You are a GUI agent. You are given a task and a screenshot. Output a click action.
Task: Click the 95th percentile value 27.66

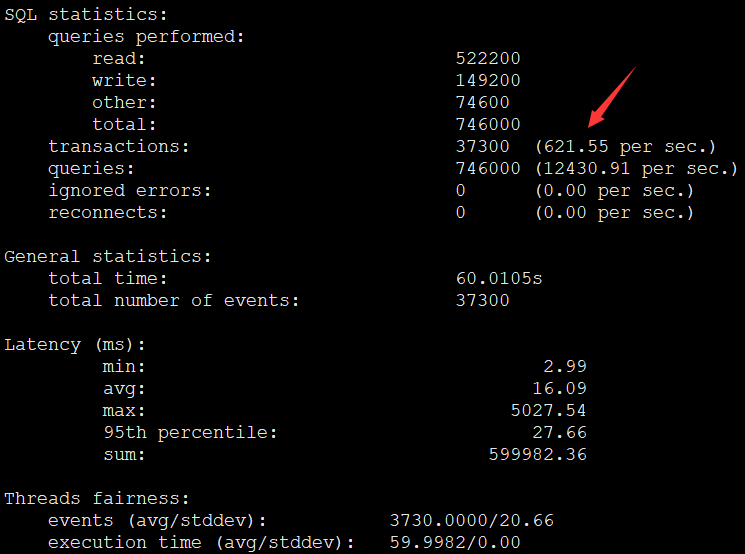(x=560, y=432)
